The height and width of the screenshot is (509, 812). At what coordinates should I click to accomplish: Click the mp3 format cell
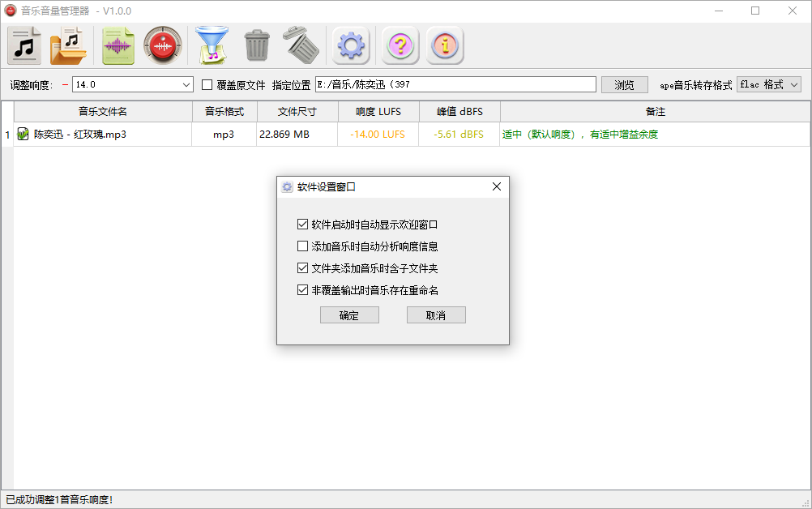coord(224,134)
